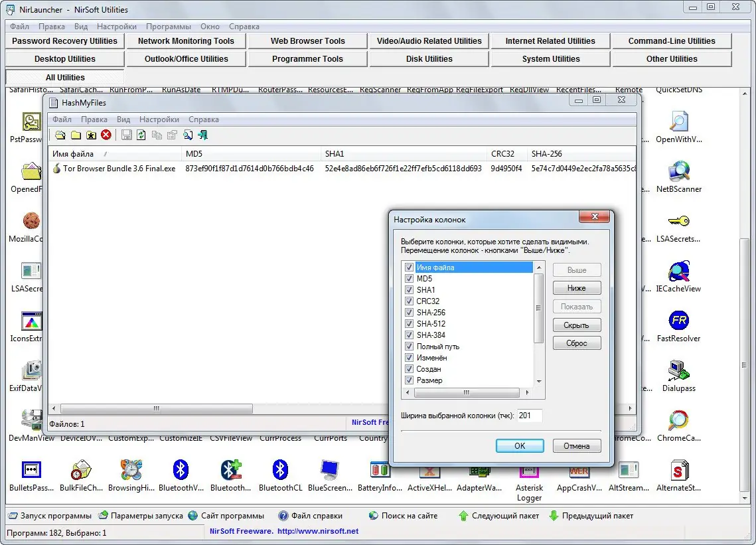Switch to Disk Utilities tab
Viewport: 756px width, 545px height.
(x=429, y=59)
